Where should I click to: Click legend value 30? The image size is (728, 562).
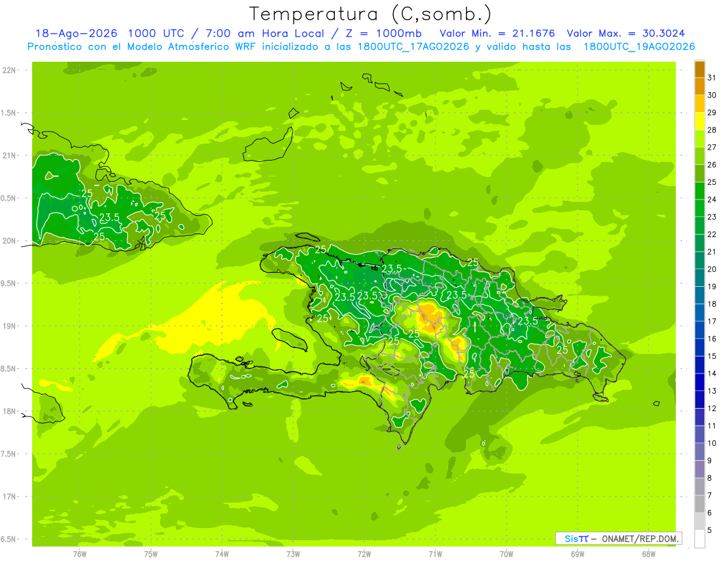[712, 95]
